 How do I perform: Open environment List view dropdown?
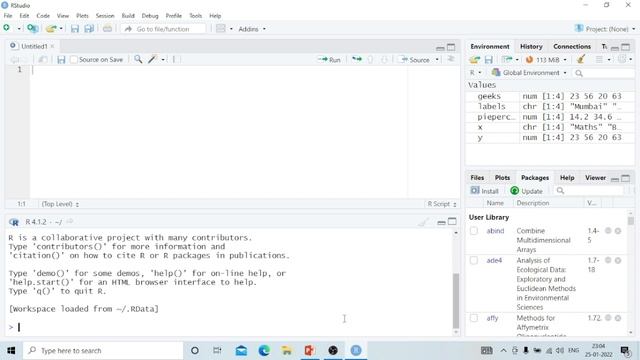(x=602, y=60)
